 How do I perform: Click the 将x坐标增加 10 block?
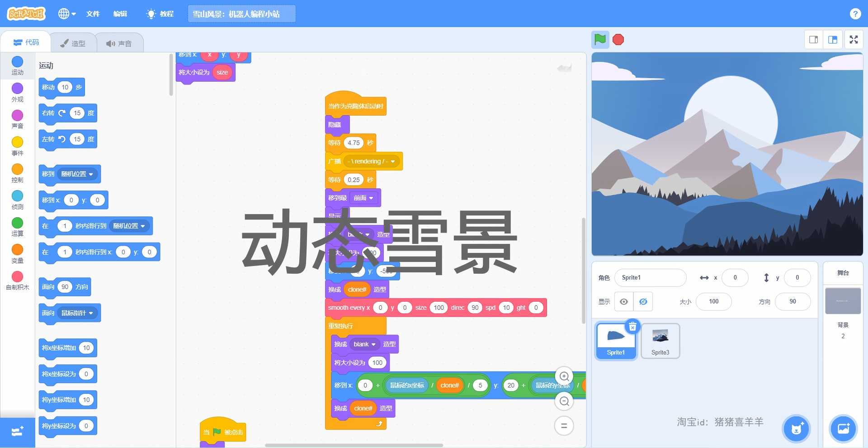68,348
